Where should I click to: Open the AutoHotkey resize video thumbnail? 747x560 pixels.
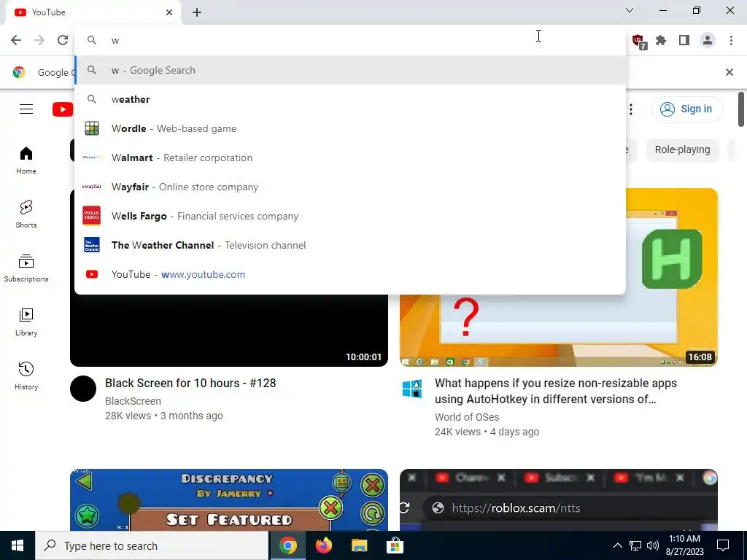coord(558,330)
